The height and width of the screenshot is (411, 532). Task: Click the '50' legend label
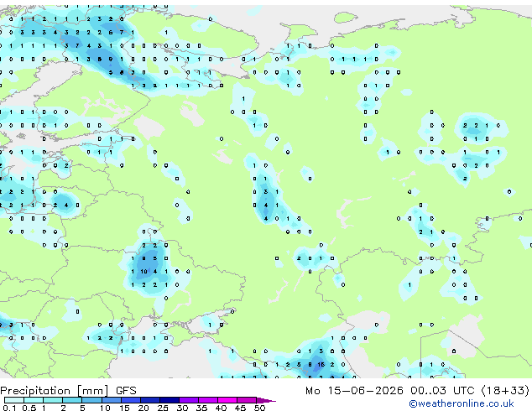point(259,408)
